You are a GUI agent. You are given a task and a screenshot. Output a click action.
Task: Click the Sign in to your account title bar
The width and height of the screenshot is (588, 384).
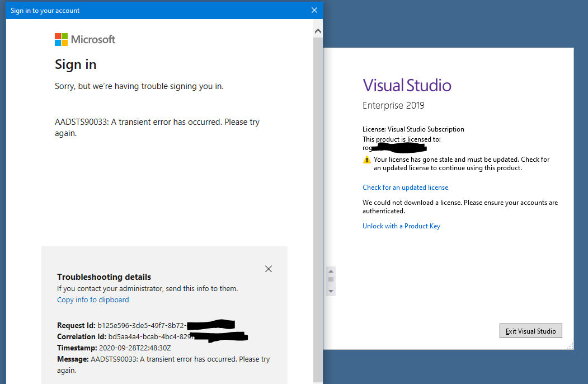[x=157, y=10]
